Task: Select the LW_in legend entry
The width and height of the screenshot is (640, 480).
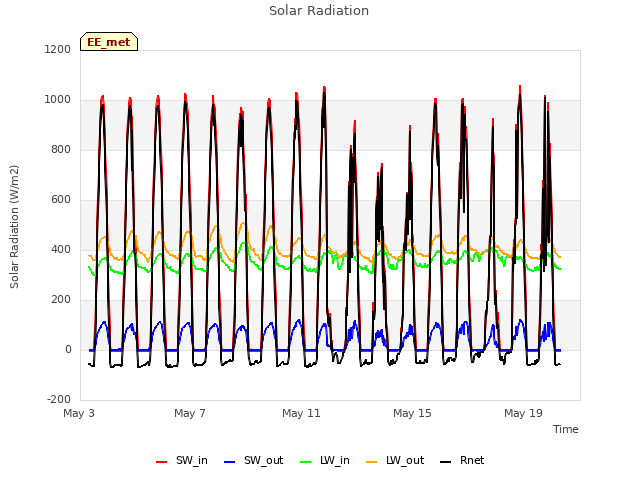Action: [x=324, y=460]
